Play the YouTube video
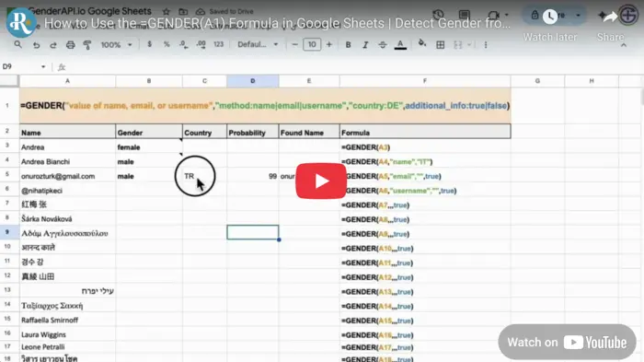This screenshot has width=644, height=362. coord(321,181)
